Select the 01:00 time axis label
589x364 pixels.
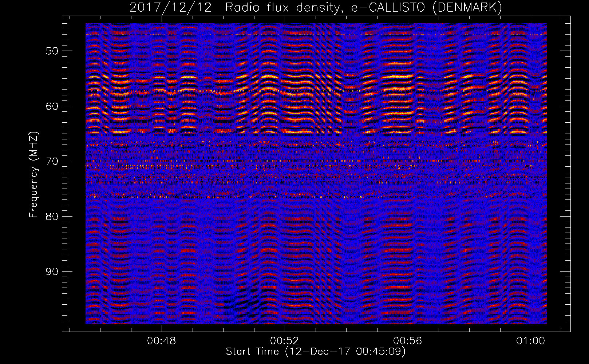531,341
